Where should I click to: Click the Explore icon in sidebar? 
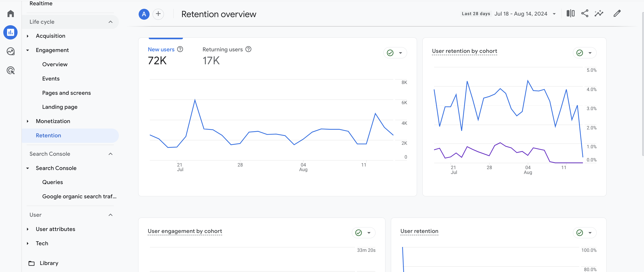11,50
